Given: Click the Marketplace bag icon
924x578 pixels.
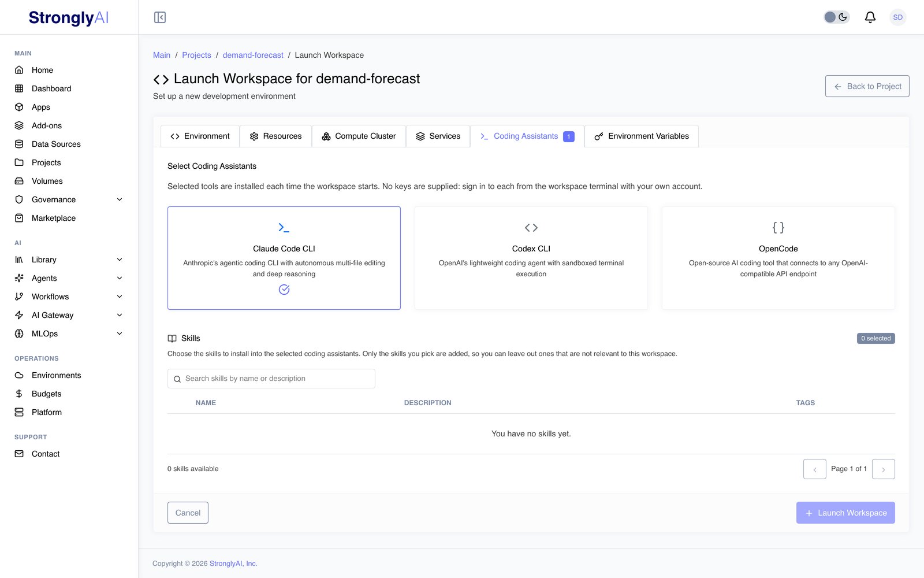Looking at the screenshot, I should pos(19,218).
